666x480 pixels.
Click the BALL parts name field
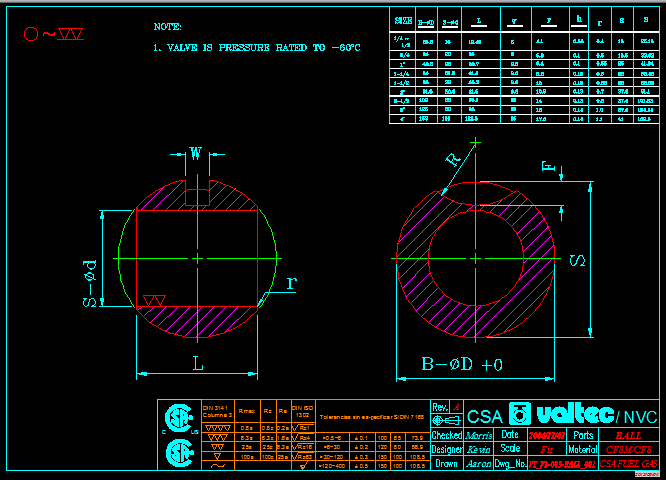(628, 435)
